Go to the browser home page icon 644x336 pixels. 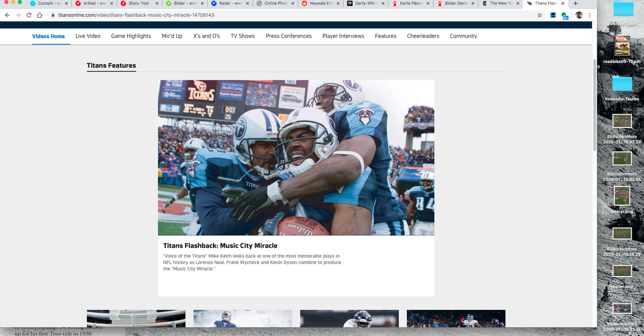(39, 15)
